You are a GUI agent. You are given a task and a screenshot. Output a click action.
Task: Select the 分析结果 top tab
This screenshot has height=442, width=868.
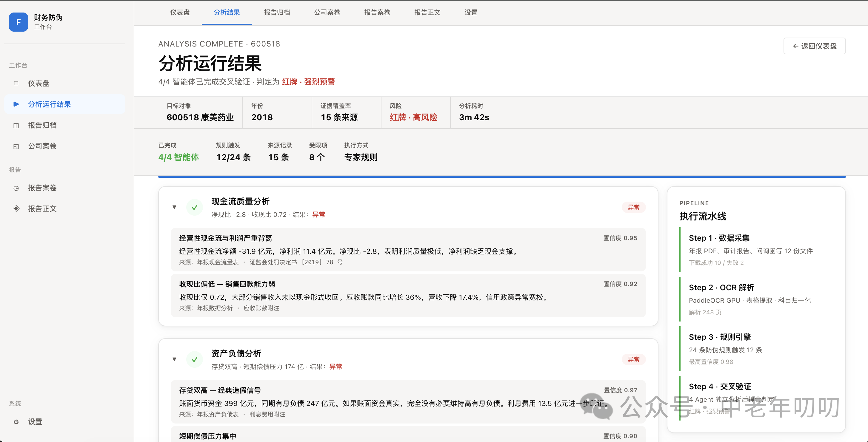227,13
